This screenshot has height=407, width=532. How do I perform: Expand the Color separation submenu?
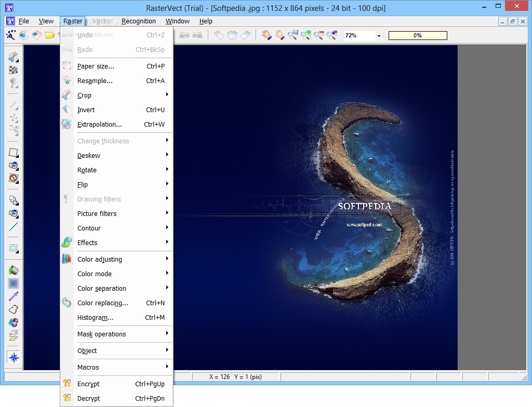point(116,288)
